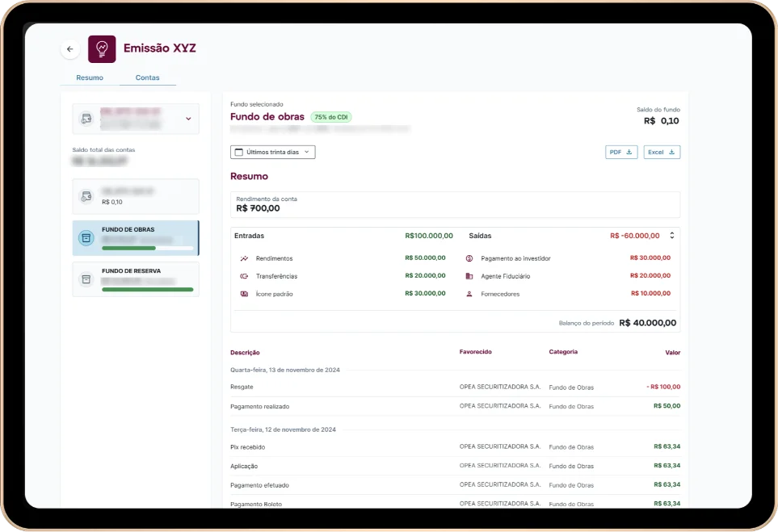The height and width of the screenshot is (532, 778).
Task: Click the - R$ 100,00 amount
Action: [x=663, y=387]
